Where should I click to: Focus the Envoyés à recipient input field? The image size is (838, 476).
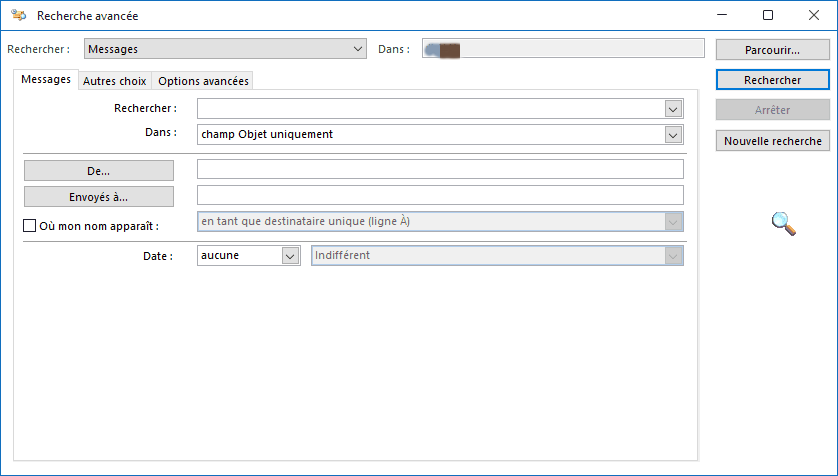click(x=440, y=195)
